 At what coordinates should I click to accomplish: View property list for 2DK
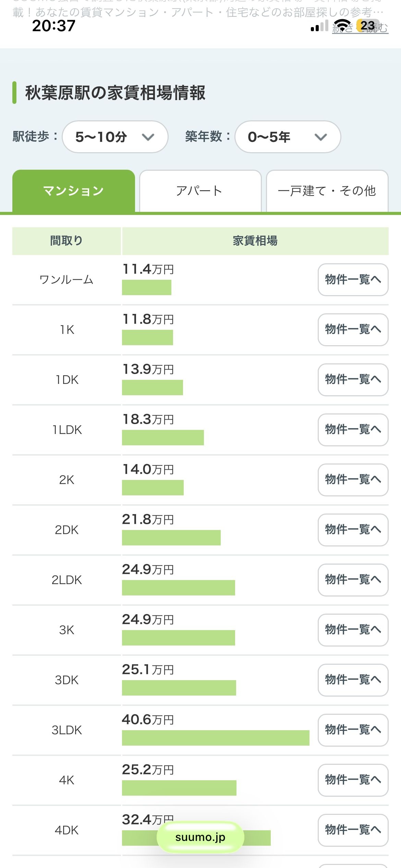(353, 530)
